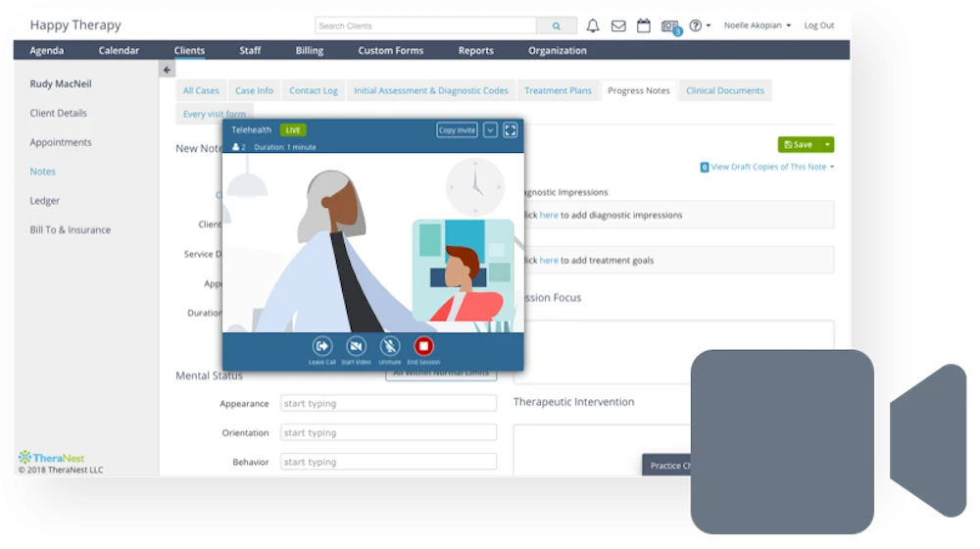Open Notes in sidebar
This screenshot has height=549, width=980.
[x=42, y=172]
